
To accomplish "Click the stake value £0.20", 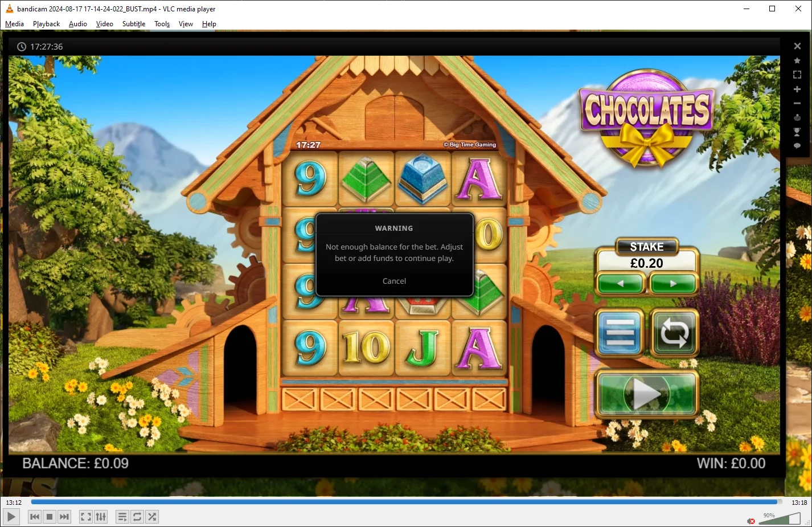I will point(647,263).
